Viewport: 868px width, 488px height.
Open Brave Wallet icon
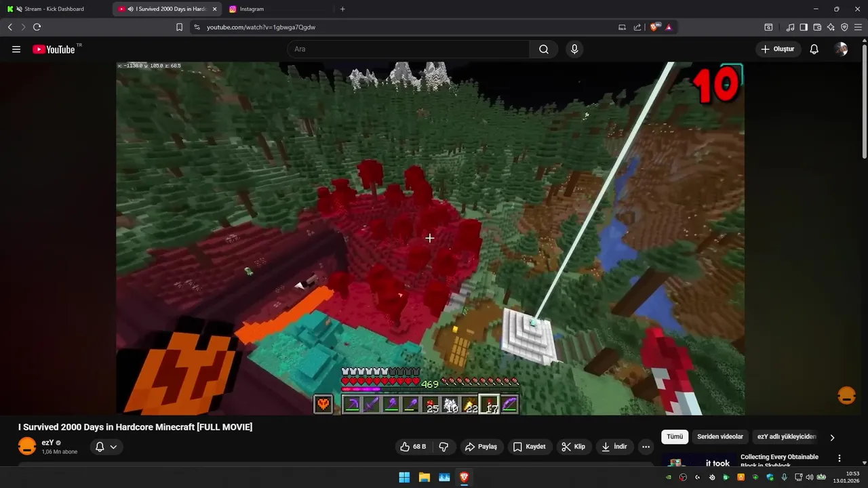[x=817, y=27]
